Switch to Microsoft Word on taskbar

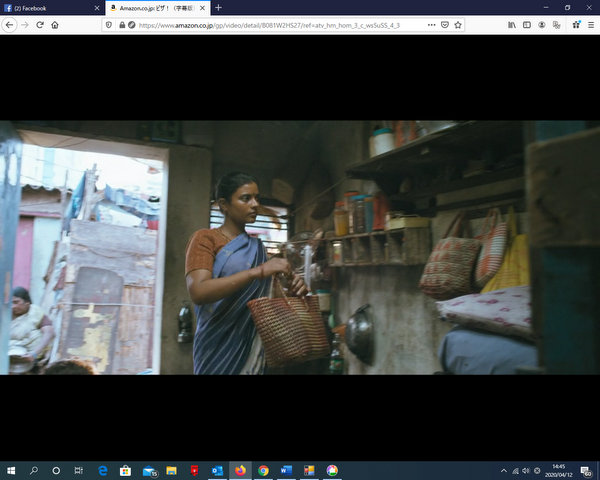click(286, 470)
